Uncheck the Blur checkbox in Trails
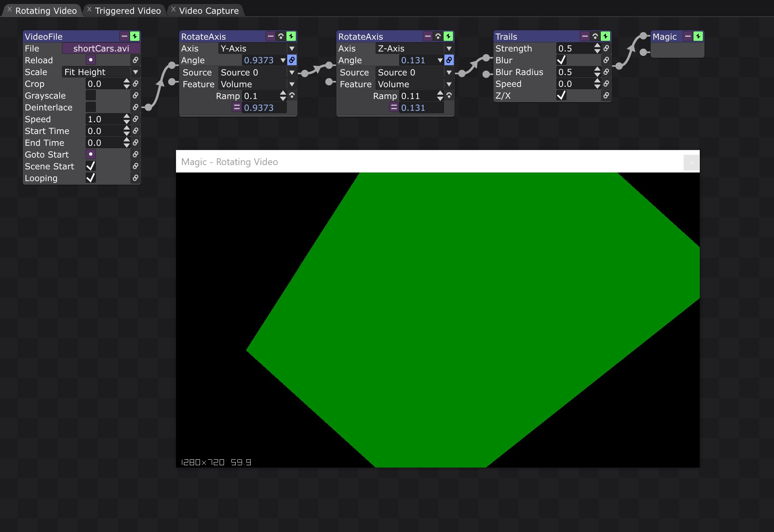This screenshot has height=532, width=774. [561, 60]
